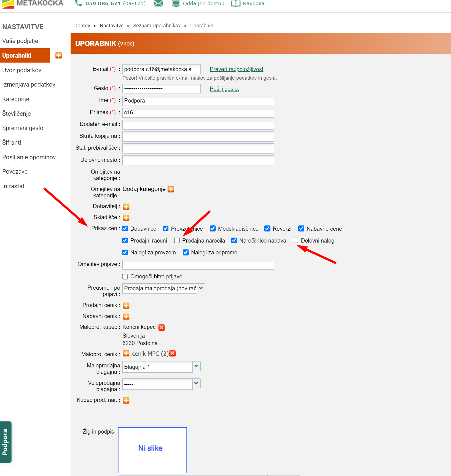Enable Omogoči hitro prijavo checkbox
451x476 pixels.
pos(125,276)
